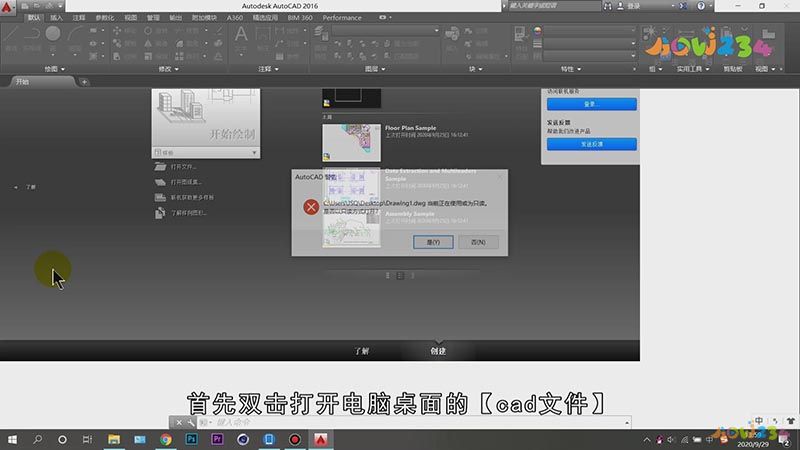Click the blue Send Feedback (发送反馈) button
The width and height of the screenshot is (800, 450).
coord(591,144)
